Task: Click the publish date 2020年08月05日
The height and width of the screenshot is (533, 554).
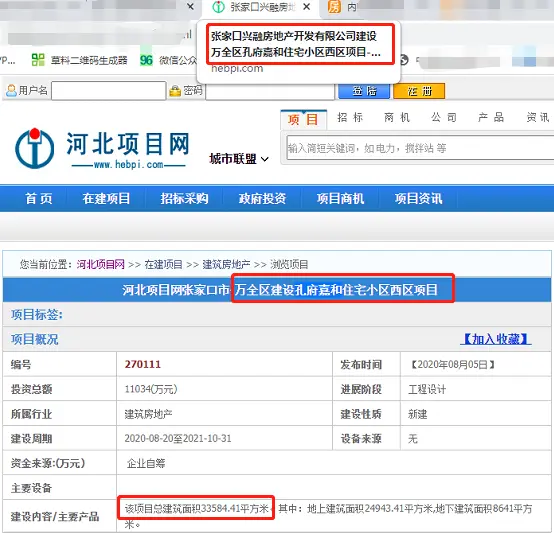Action: point(453,365)
